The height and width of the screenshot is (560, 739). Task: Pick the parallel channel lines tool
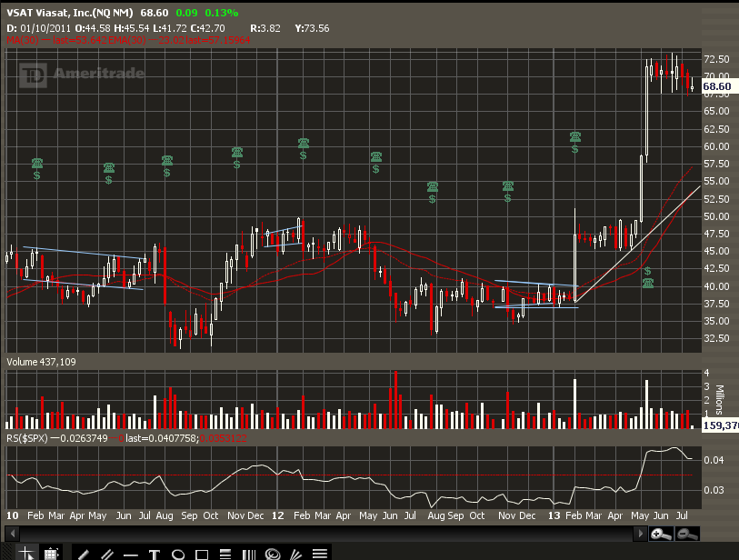[107, 553]
